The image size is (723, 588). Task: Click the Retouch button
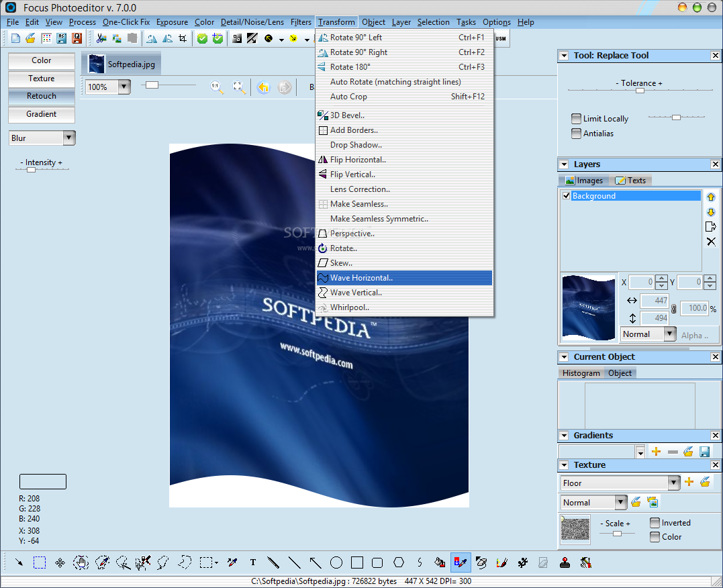click(x=42, y=96)
